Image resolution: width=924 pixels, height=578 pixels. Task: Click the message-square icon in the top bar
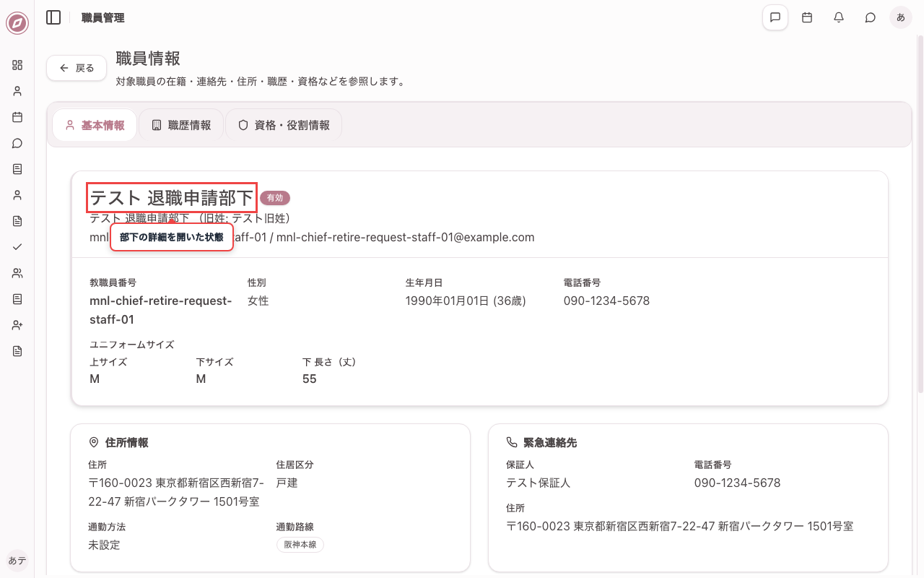(x=775, y=17)
